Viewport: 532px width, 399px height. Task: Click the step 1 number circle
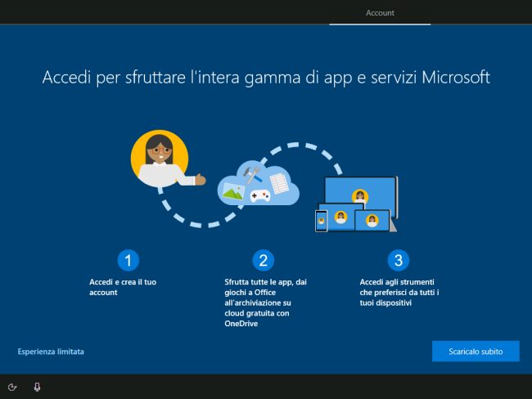(x=128, y=260)
